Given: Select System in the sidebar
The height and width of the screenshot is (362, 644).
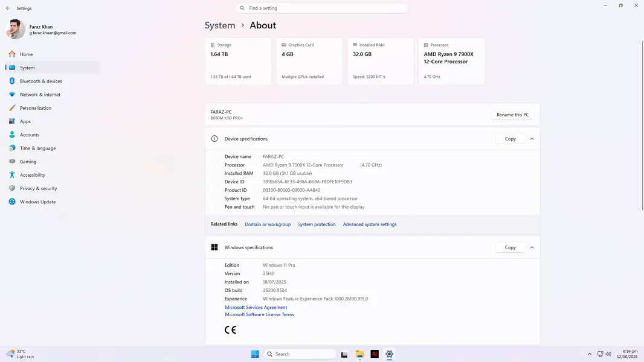Looking at the screenshot, I should pyautogui.click(x=52, y=68).
